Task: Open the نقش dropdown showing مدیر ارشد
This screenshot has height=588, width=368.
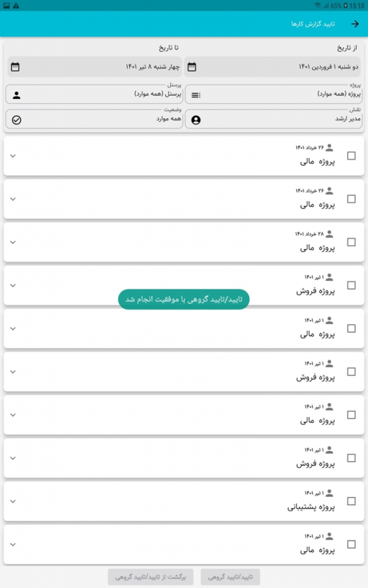Action: tap(274, 119)
